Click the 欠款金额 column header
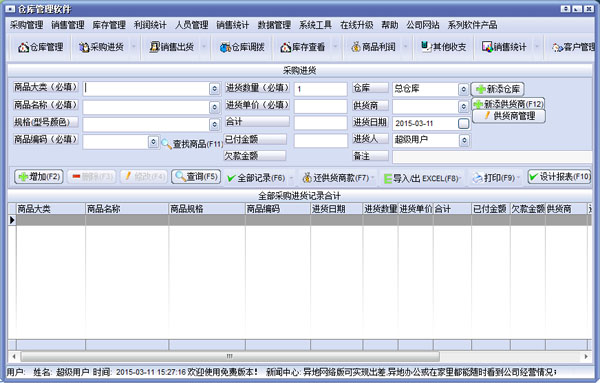The image size is (600, 383). (528, 209)
